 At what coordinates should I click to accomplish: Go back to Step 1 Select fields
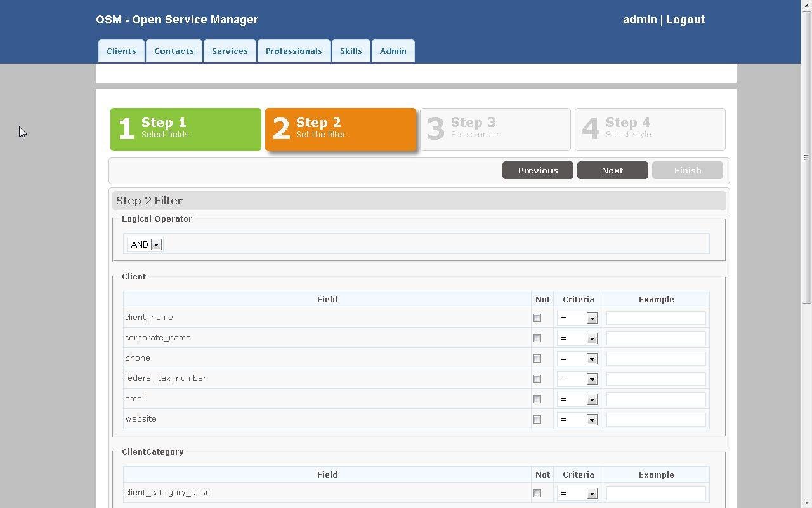pos(185,129)
